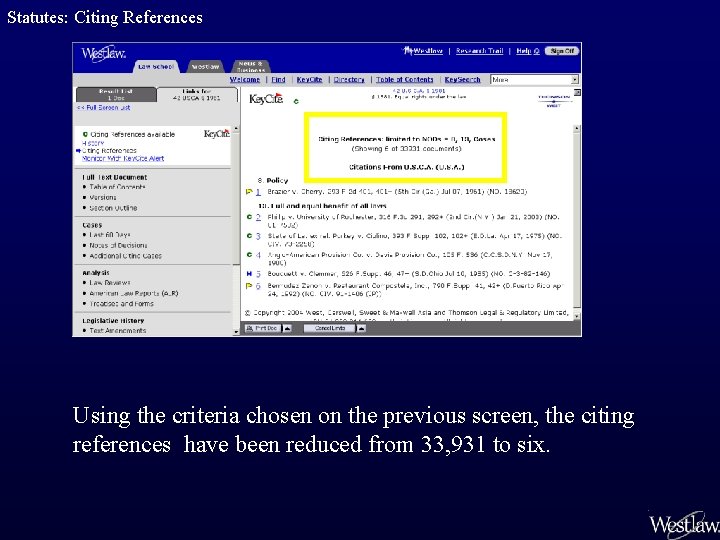The image size is (720, 540).
Task: Open the Print Doc options arrow
Action: (287, 328)
